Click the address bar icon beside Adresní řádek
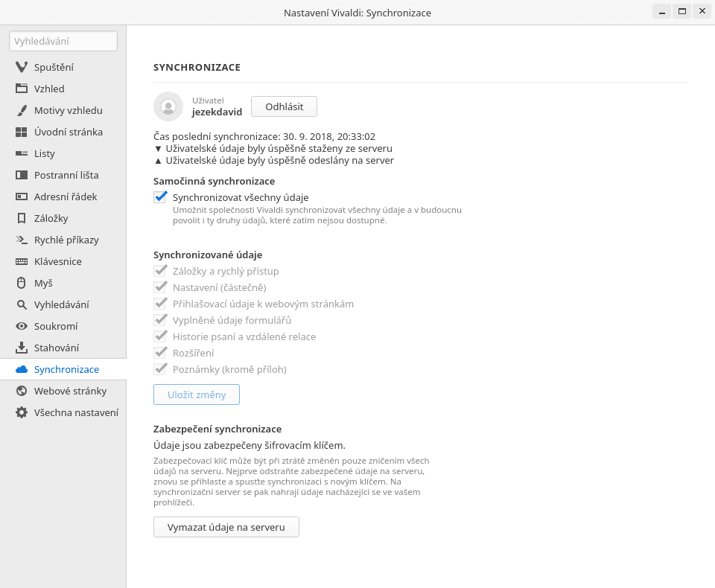The width and height of the screenshot is (715, 588). click(22, 196)
